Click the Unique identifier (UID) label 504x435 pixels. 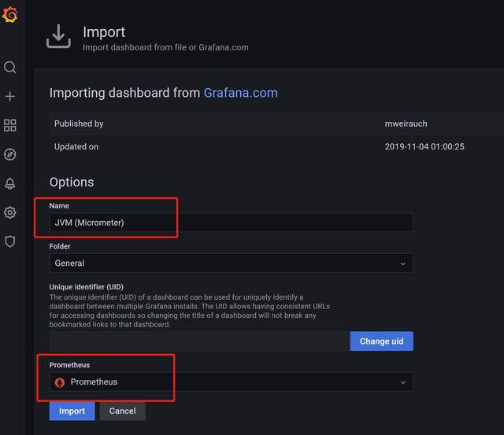[87, 286]
